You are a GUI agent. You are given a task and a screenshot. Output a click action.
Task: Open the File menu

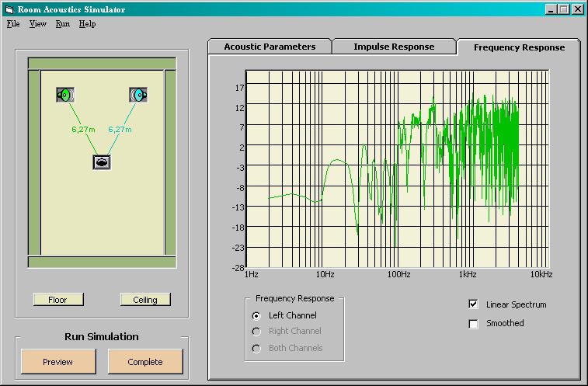point(13,24)
